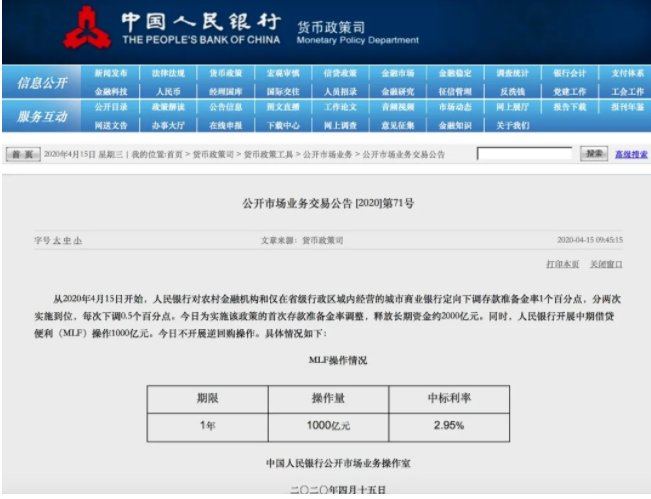The height and width of the screenshot is (499, 651).
Task: Open the 高级搜索 advanced search link
Action: (631, 154)
